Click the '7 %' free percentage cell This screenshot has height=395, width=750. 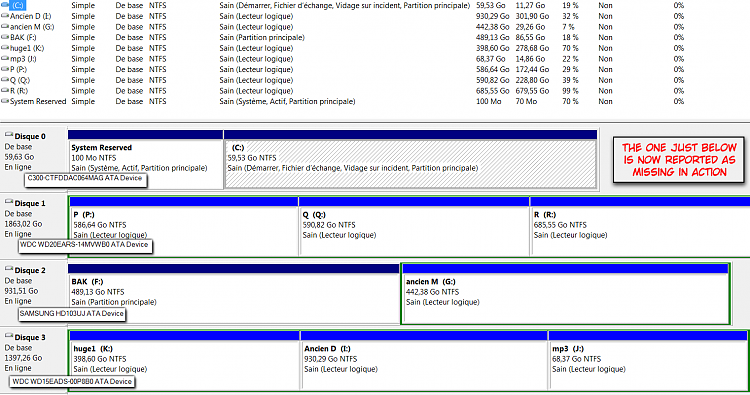tap(568, 27)
